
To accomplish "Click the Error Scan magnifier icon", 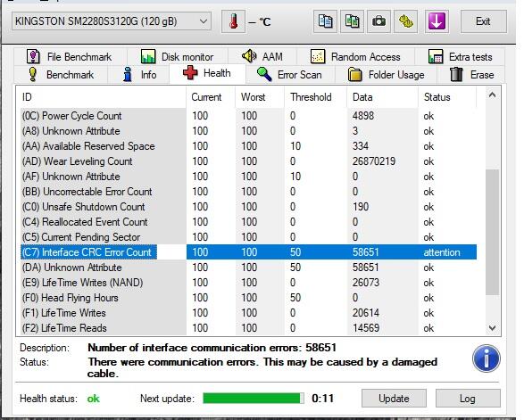I will tap(264, 74).
